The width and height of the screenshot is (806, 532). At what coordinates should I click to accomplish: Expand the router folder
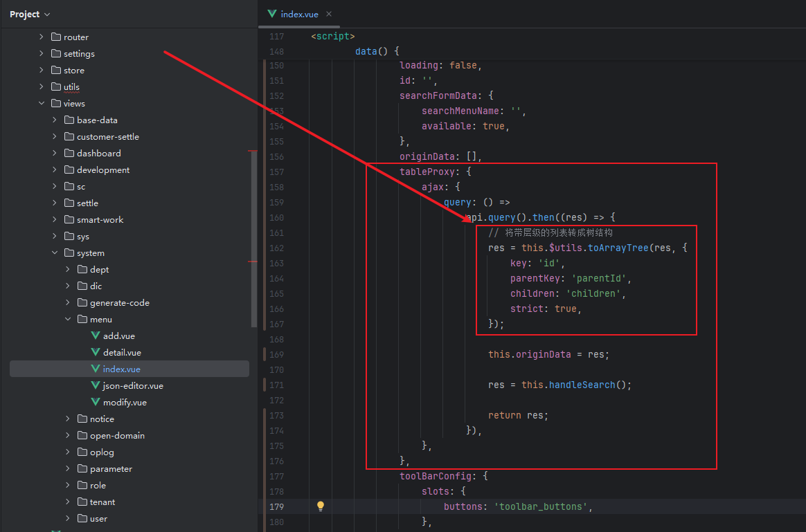click(42, 37)
